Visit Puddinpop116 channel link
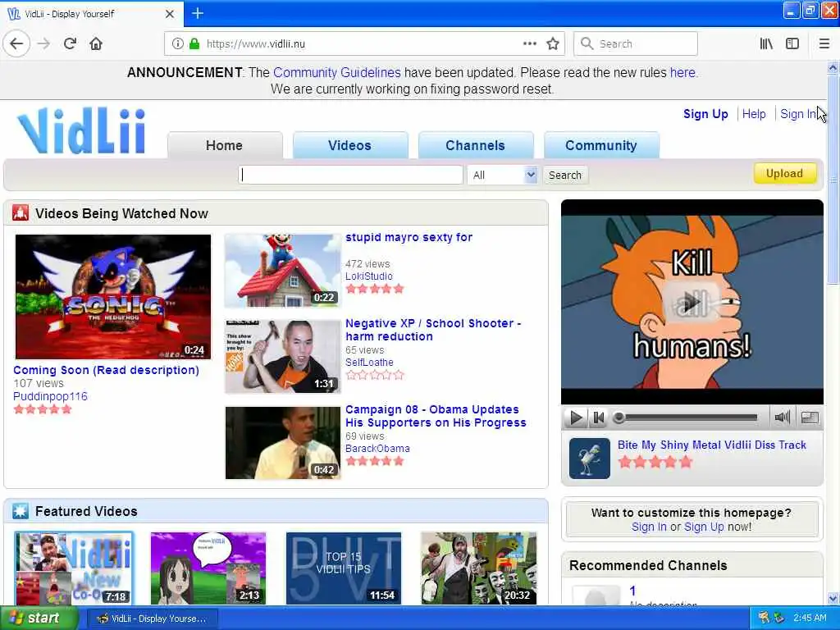This screenshot has height=630, width=840. coord(50,396)
